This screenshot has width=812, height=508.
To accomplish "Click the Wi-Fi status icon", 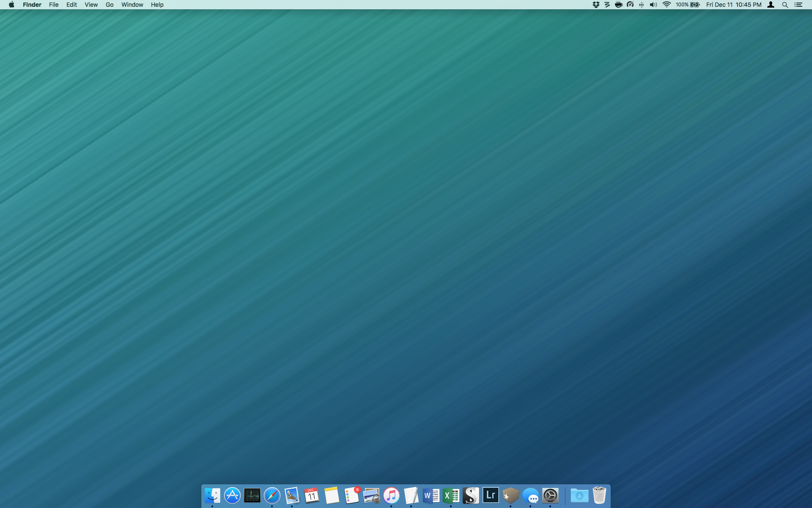I will pyautogui.click(x=667, y=5).
